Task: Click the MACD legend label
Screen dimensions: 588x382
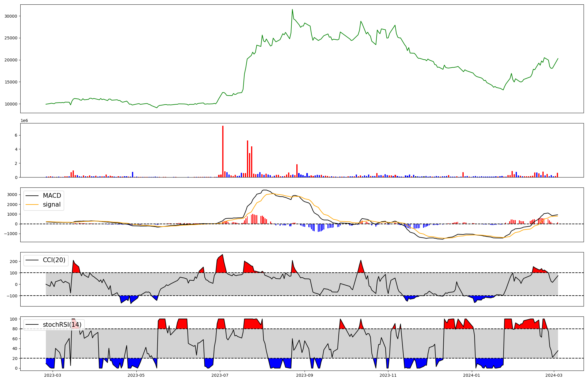Action: coord(52,196)
